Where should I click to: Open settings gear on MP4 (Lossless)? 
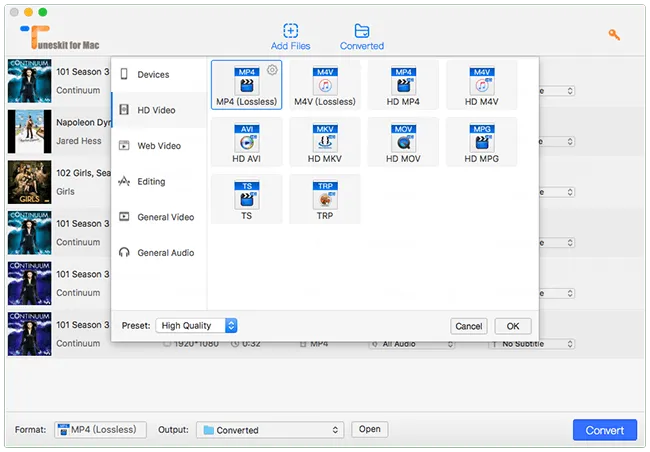[x=272, y=69]
